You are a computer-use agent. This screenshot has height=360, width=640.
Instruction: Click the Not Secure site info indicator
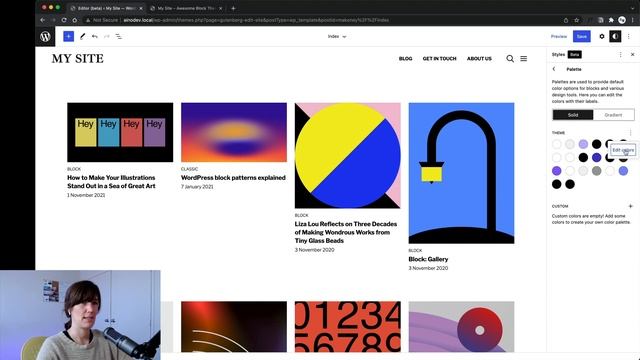[102, 20]
